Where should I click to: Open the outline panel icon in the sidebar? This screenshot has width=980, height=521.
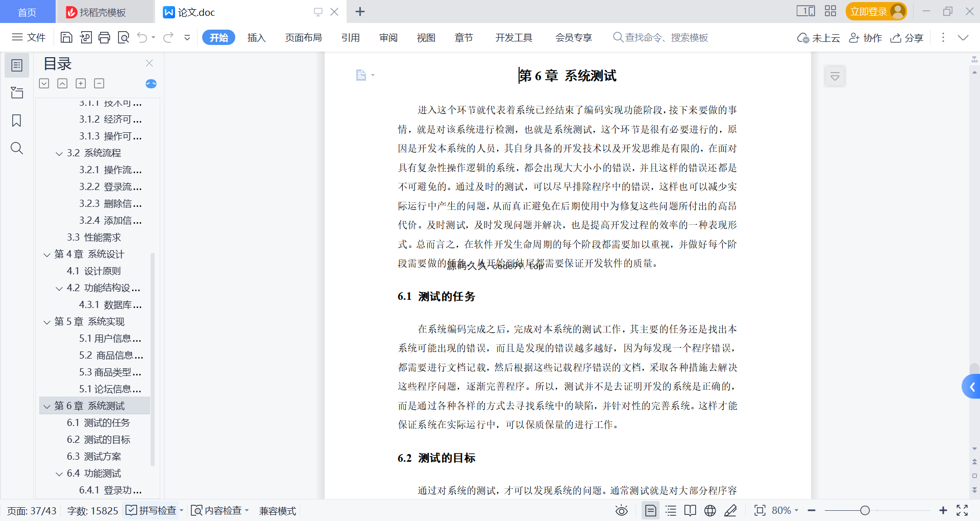point(17,65)
